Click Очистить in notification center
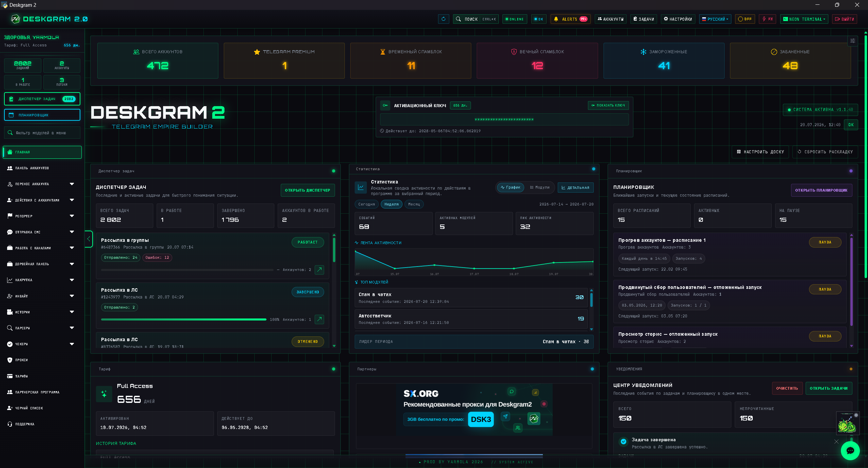Screen dimensions: 868x468 click(x=787, y=388)
